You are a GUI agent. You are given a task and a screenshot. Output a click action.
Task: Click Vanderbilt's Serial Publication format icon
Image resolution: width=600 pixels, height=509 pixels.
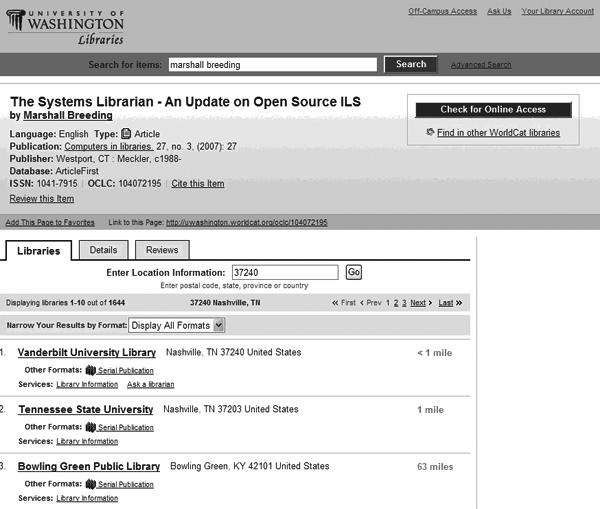[x=90, y=370]
